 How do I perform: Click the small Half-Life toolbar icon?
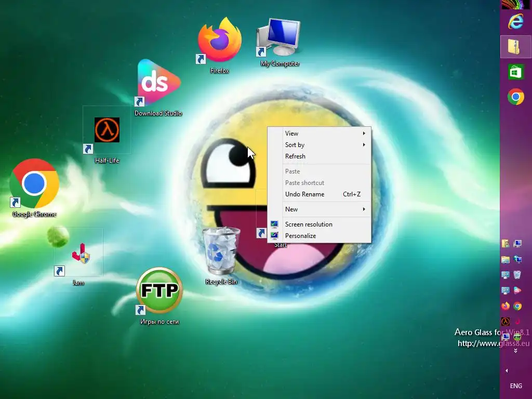coord(506,321)
